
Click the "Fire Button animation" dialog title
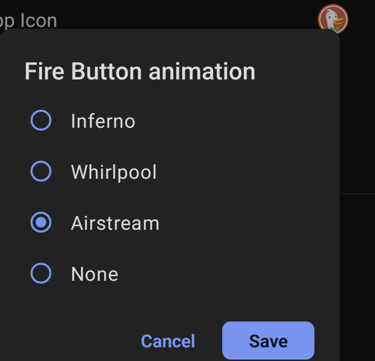click(140, 71)
